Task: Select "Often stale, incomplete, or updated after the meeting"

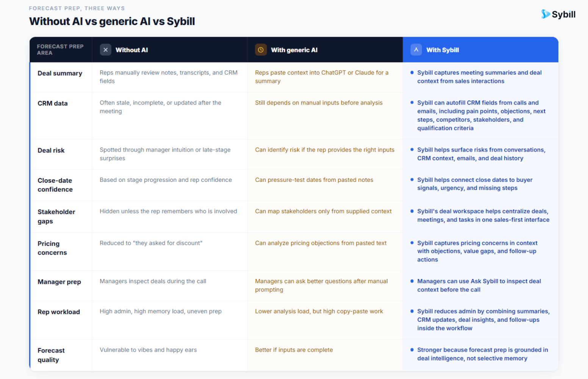Action: click(161, 107)
